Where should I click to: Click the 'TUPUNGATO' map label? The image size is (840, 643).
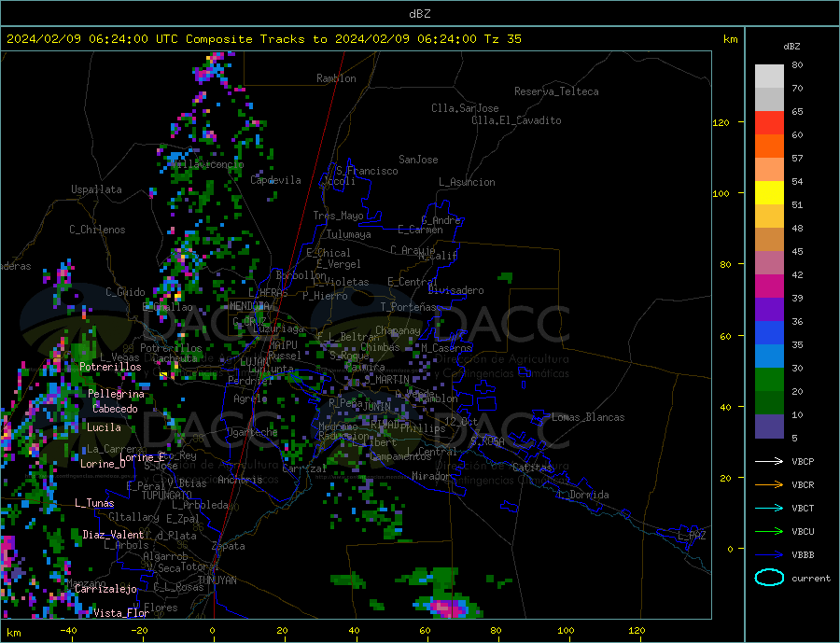click(167, 496)
